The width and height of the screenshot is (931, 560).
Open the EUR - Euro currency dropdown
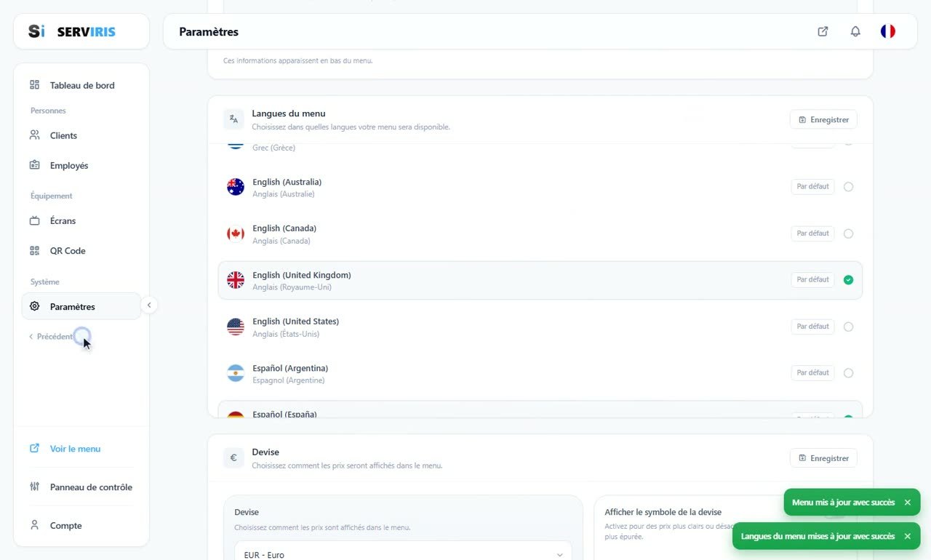(x=403, y=552)
